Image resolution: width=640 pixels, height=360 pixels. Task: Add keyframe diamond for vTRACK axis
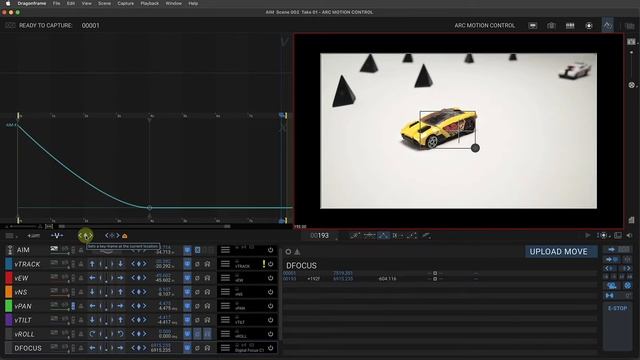point(139,264)
